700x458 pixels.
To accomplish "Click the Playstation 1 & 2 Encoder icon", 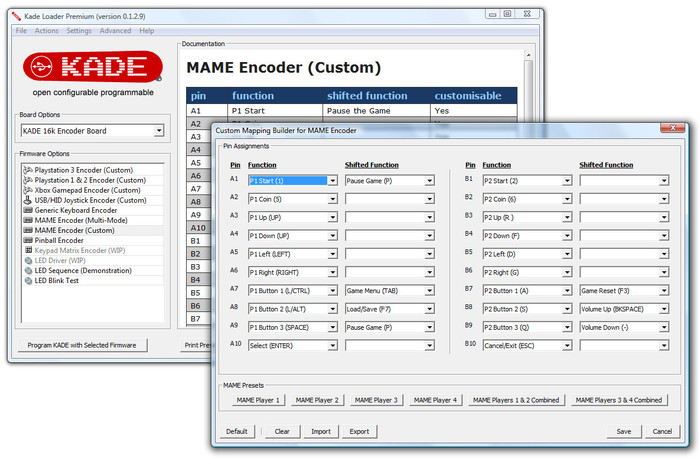I will tap(28, 180).
